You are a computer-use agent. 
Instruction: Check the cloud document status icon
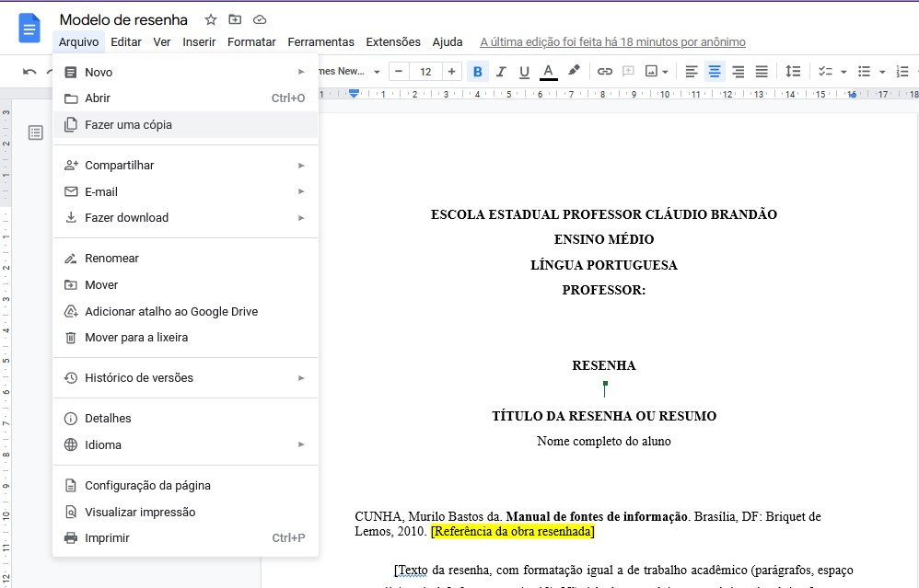260,20
